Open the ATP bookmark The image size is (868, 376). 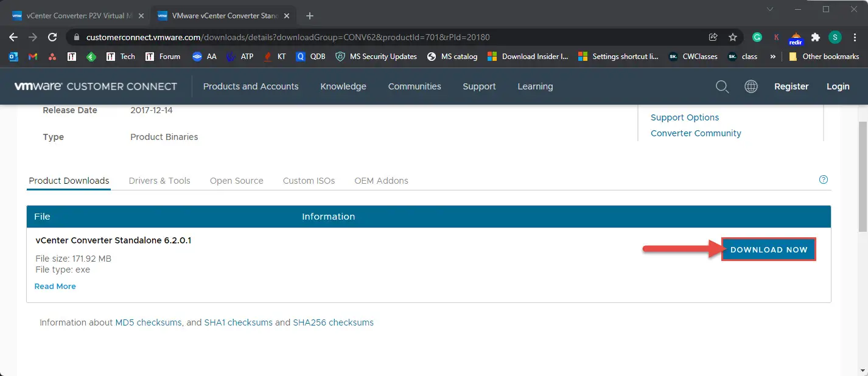click(x=239, y=57)
